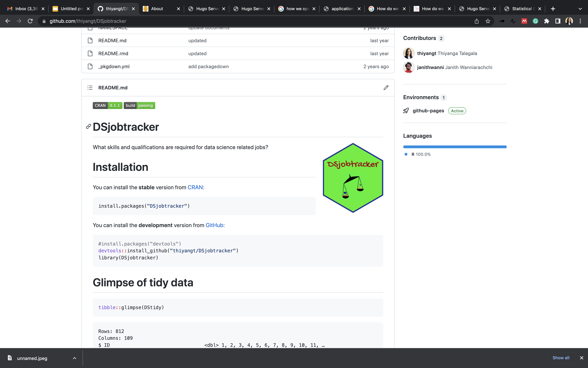
Task: Go back with the browser back arrow
Action: (x=8, y=21)
